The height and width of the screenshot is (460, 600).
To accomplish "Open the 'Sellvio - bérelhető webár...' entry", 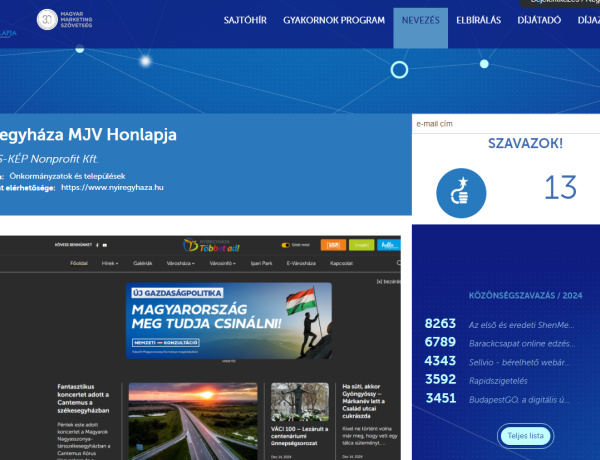I will [x=520, y=362].
